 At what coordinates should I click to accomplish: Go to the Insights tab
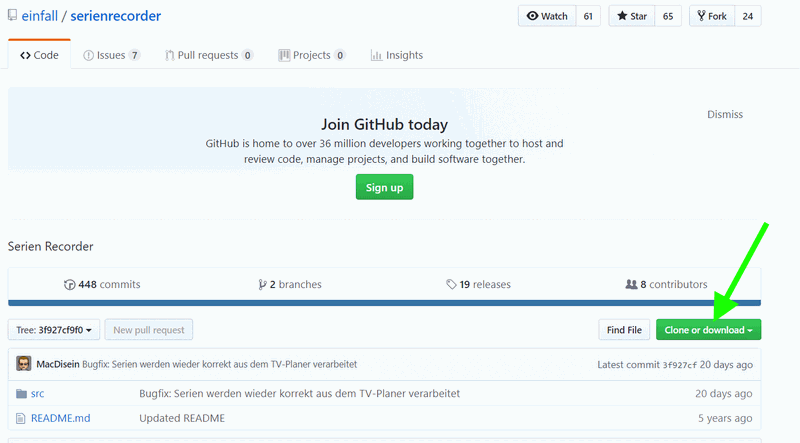(x=397, y=55)
